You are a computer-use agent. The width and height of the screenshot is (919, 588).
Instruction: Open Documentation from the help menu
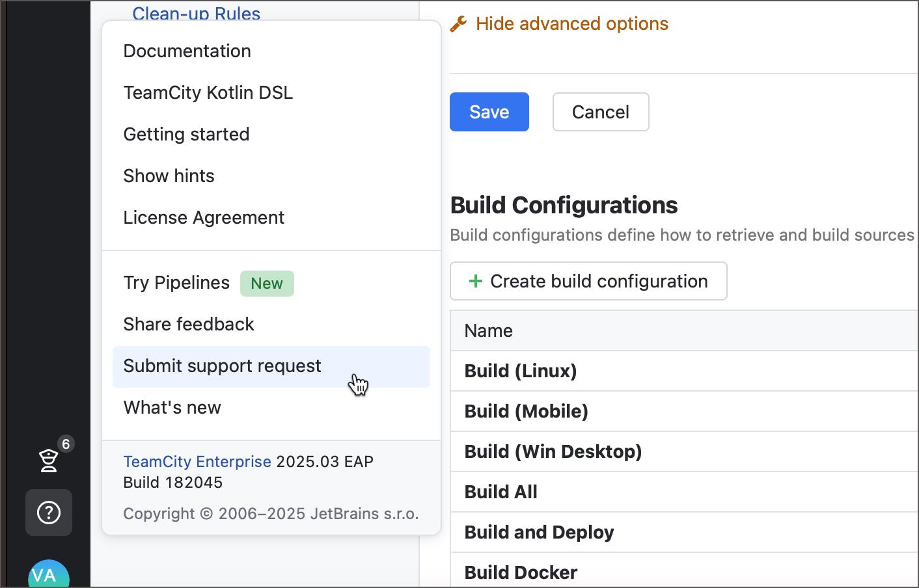[x=187, y=51]
